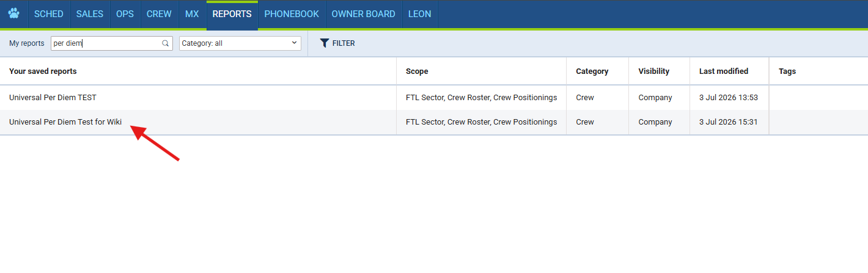Click the funnel filter icon
The image size is (868, 273).
coord(325,43)
